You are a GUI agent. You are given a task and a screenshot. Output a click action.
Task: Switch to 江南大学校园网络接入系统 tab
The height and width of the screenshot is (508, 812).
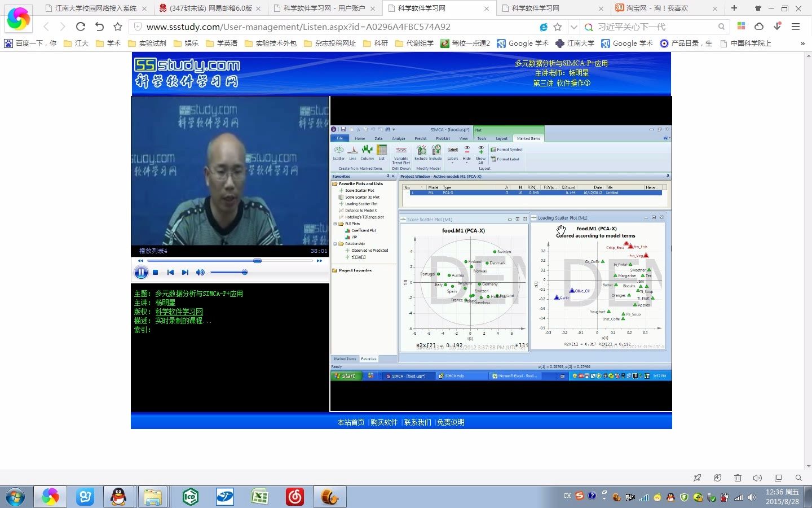click(x=96, y=8)
